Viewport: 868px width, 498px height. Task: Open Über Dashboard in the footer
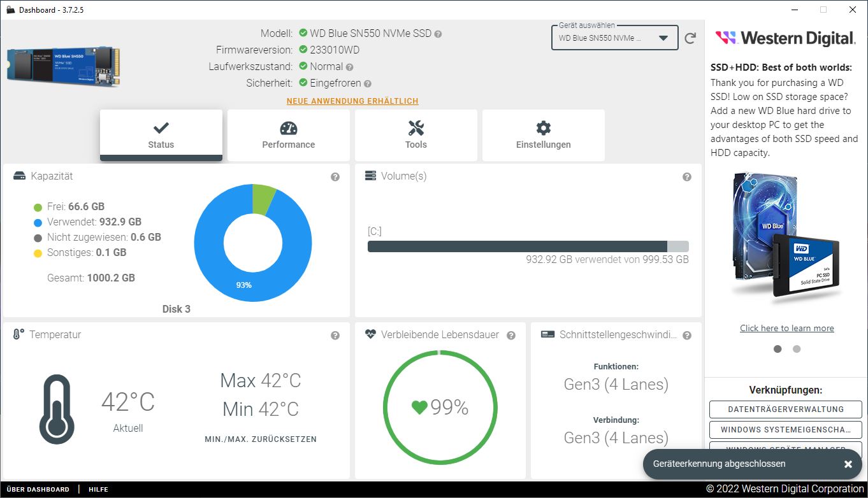pos(38,490)
